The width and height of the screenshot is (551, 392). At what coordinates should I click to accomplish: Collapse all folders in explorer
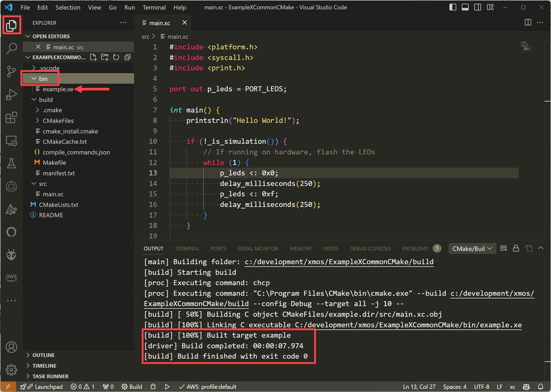(x=128, y=57)
